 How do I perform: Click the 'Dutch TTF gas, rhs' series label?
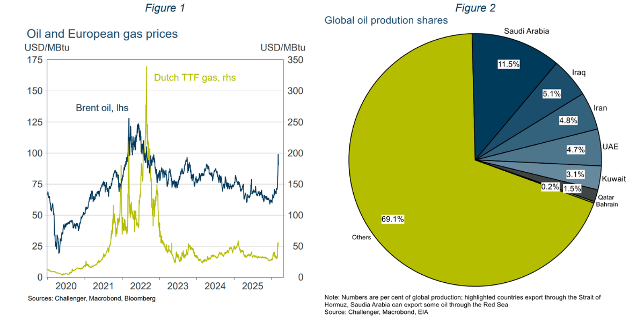click(195, 77)
